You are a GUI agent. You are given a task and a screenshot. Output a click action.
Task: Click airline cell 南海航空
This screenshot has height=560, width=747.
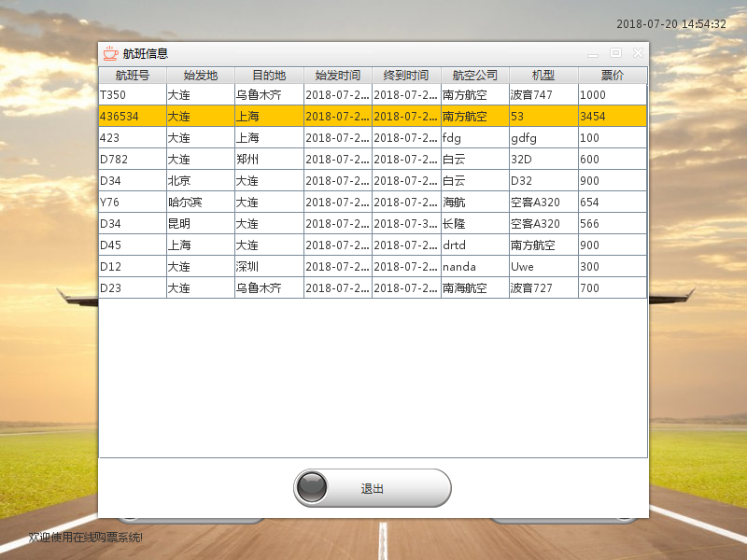(475, 287)
